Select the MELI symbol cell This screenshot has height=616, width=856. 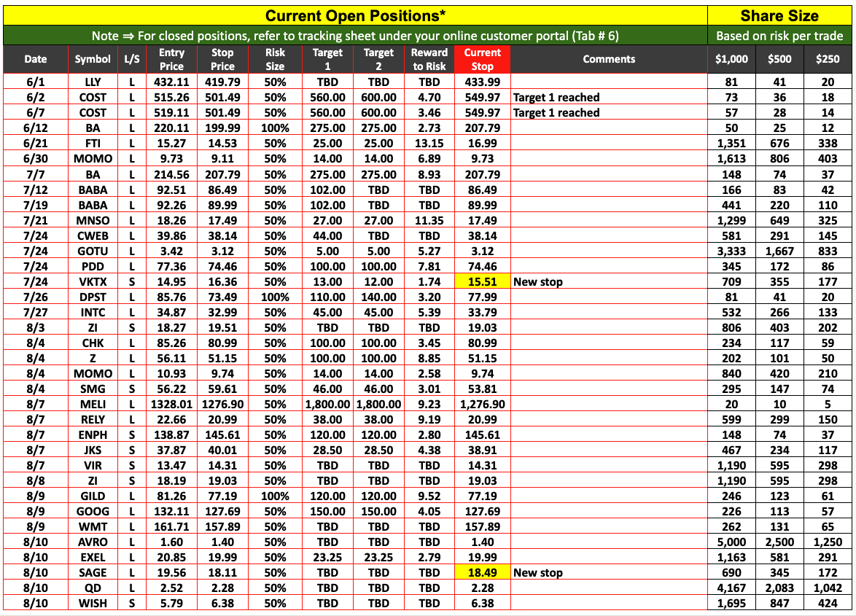[93, 404]
